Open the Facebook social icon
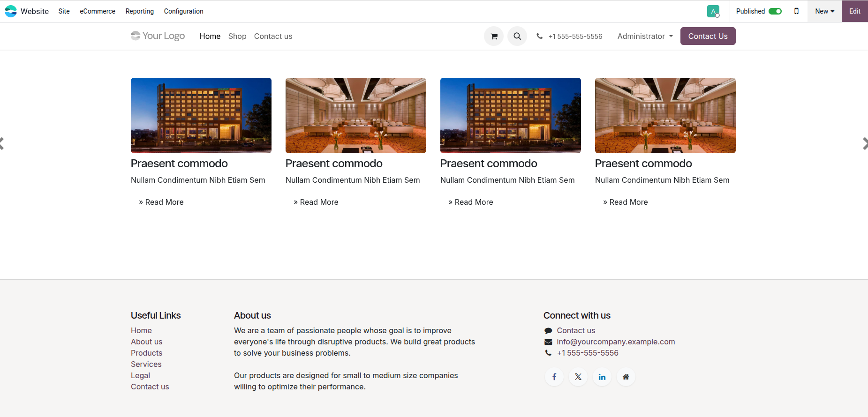The image size is (868, 417). click(x=554, y=377)
